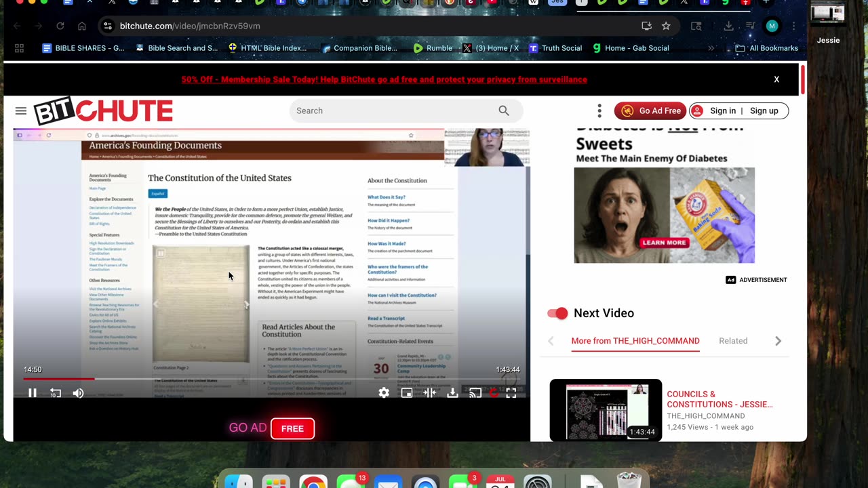
Task: Pause the BitChute video
Action: [x=33, y=393]
